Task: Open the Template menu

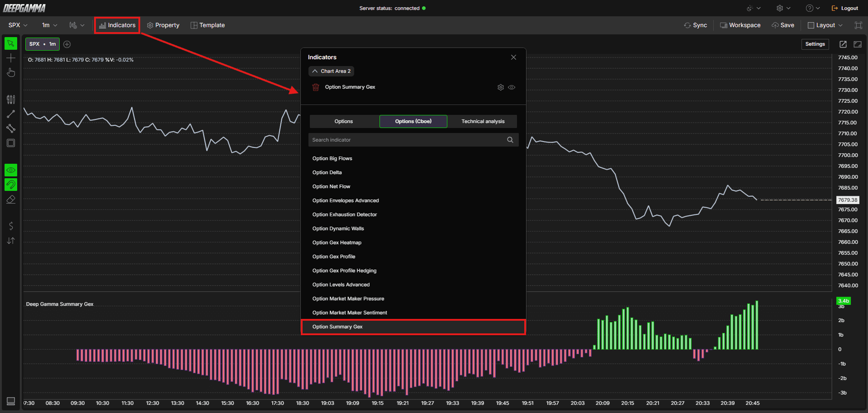Action: coord(208,25)
